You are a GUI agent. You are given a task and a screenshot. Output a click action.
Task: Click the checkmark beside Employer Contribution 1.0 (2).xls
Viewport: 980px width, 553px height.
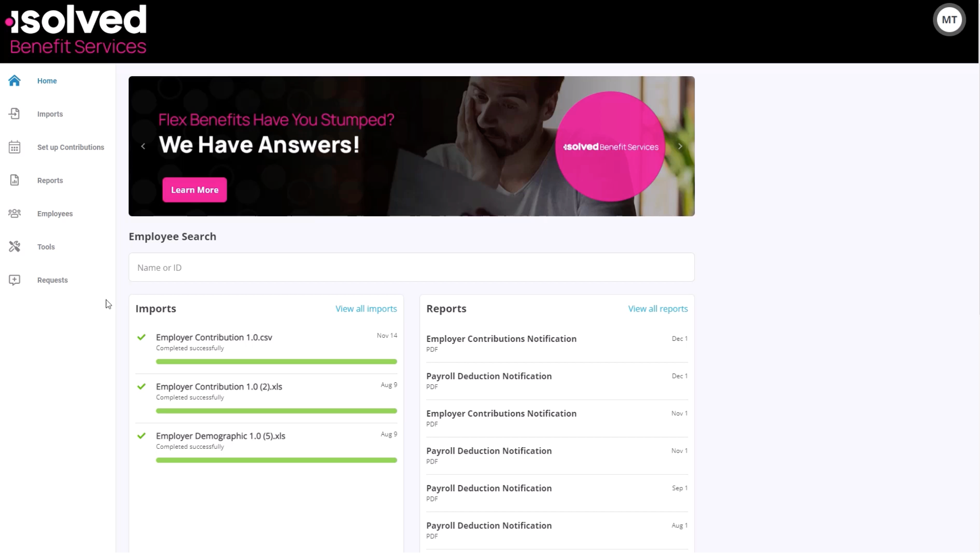pyautogui.click(x=142, y=386)
